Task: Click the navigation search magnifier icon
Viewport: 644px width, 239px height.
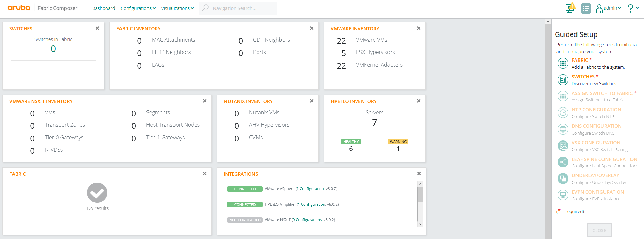Action: click(205, 8)
